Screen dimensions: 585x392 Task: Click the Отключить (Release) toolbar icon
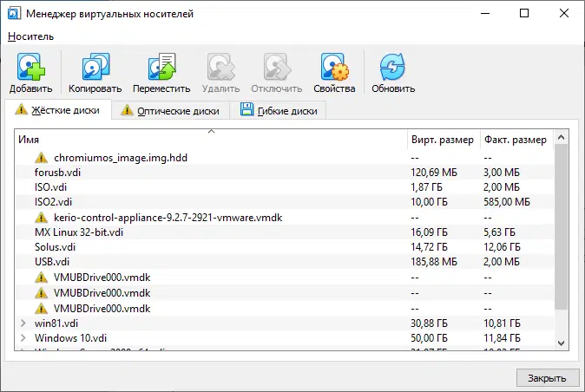276,68
